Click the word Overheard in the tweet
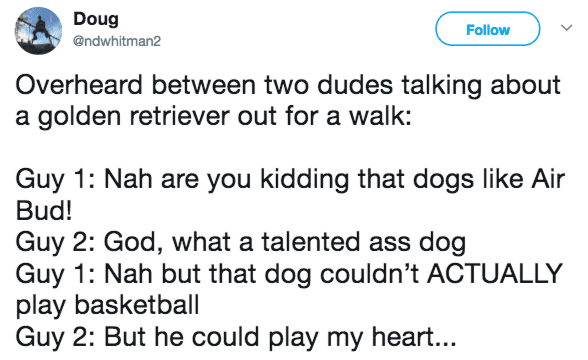The width and height of the screenshot is (588, 360). (79, 85)
